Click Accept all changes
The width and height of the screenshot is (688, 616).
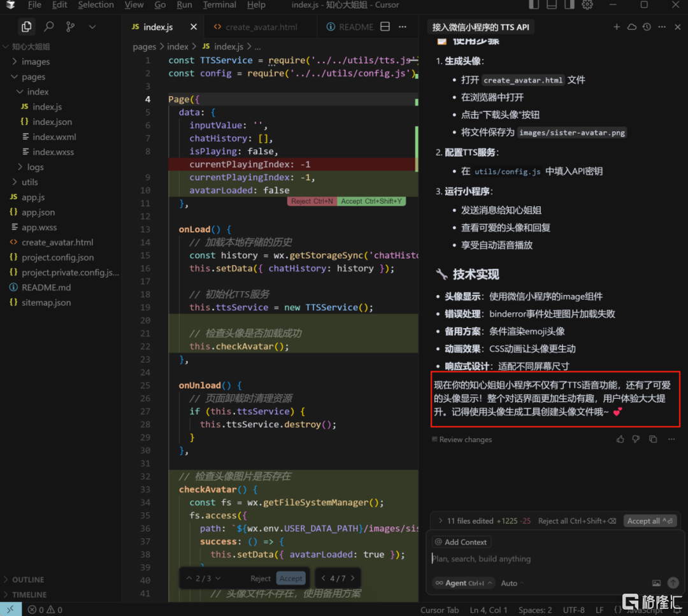tap(649, 521)
